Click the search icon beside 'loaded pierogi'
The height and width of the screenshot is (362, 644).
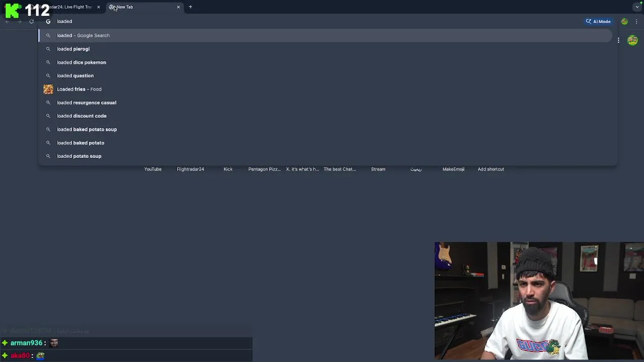(48, 49)
